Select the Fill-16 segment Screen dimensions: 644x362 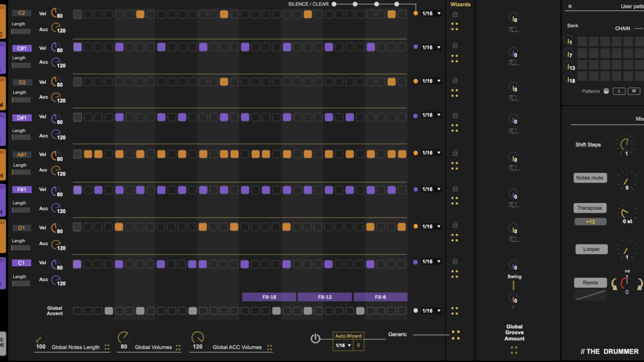(269, 297)
